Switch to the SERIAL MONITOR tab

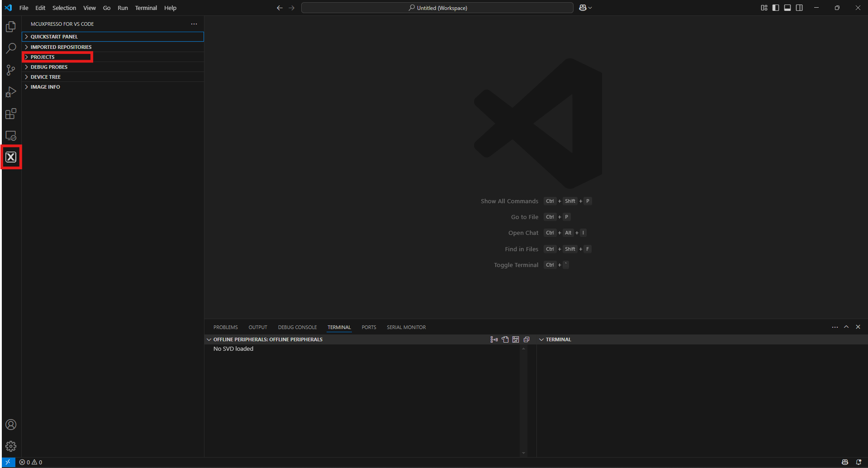(x=406, y=327)
